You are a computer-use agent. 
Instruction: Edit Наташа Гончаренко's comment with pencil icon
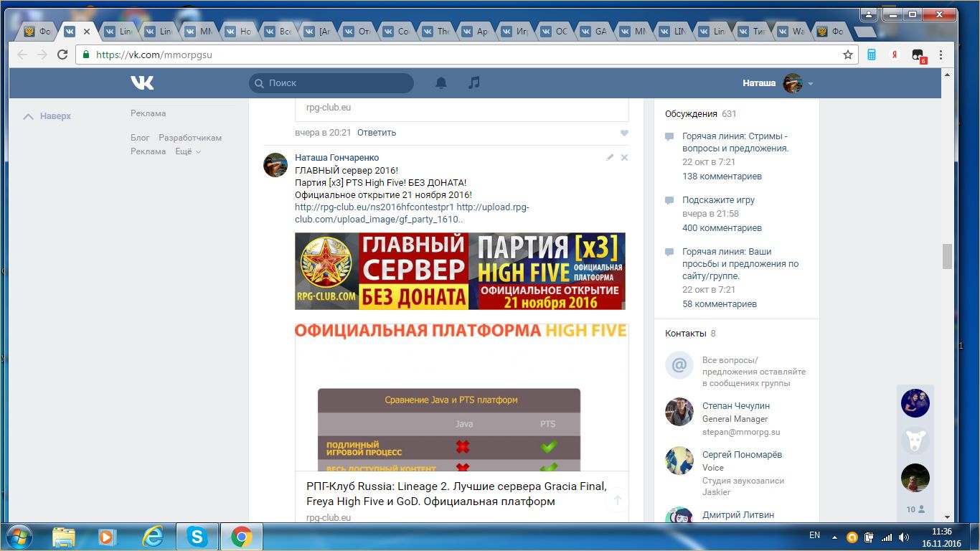610,157
